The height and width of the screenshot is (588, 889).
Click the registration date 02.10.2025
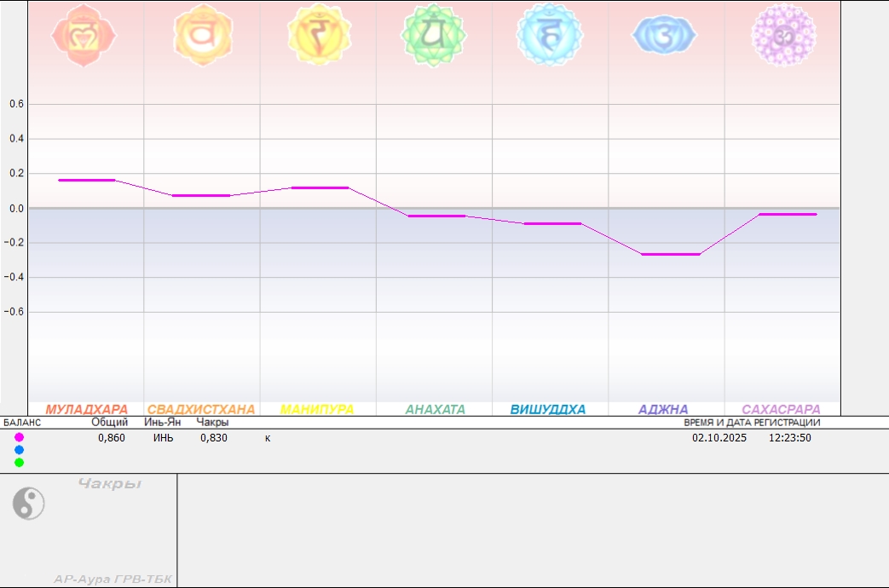(x=719, y=438)
